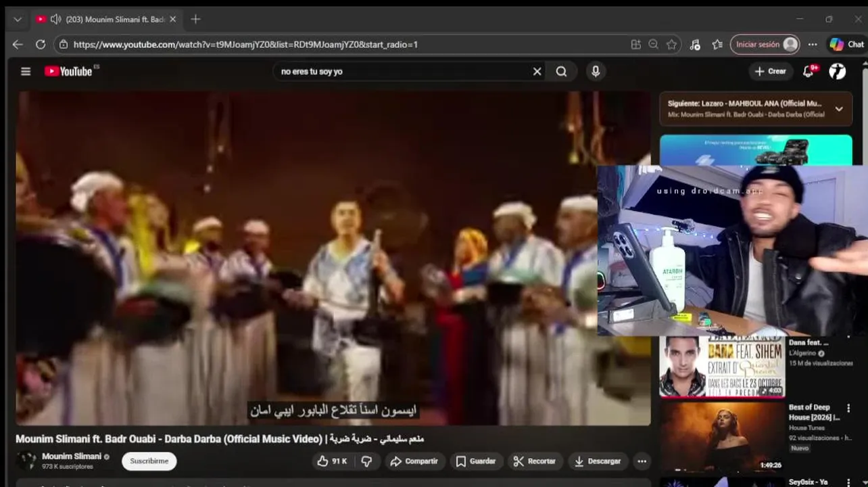The width and height of the screenshot is (868, 487).
Task: Dislike the video with thumbs down
Action: coord(366,461)
